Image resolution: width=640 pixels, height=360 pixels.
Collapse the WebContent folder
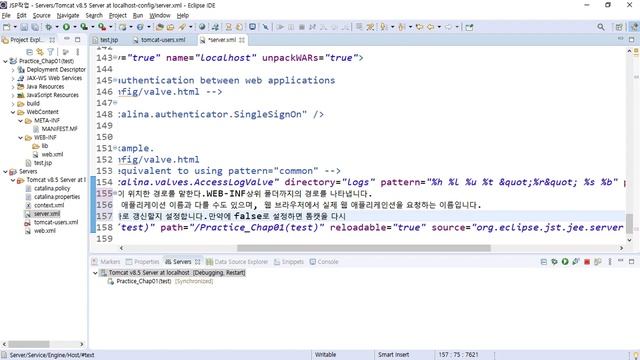(x=13, y=112)
